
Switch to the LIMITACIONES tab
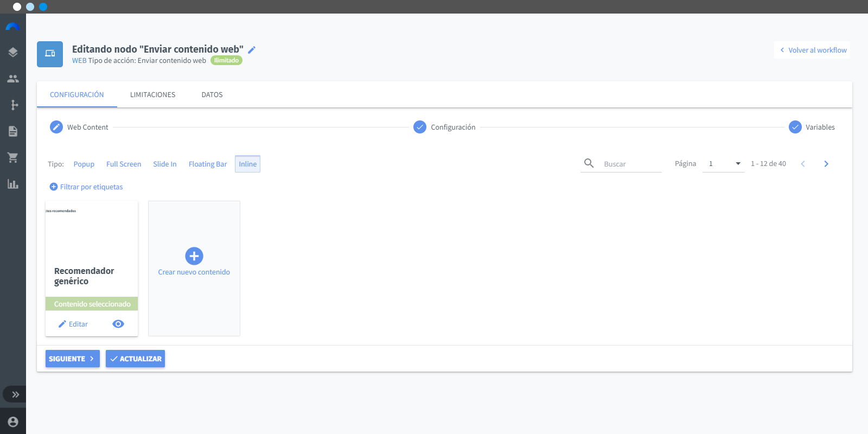[x=153, y=94]
